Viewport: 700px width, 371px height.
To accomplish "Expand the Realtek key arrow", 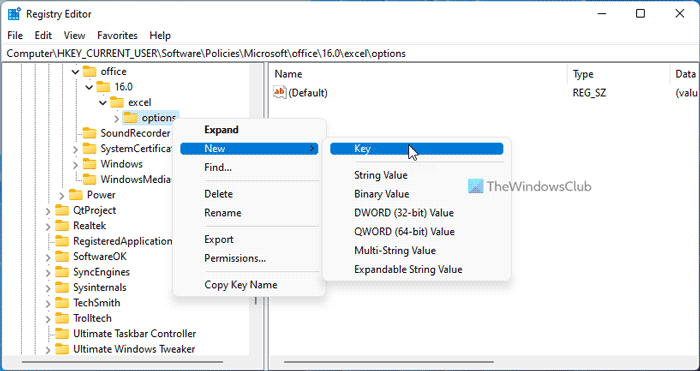I will 48,226.
